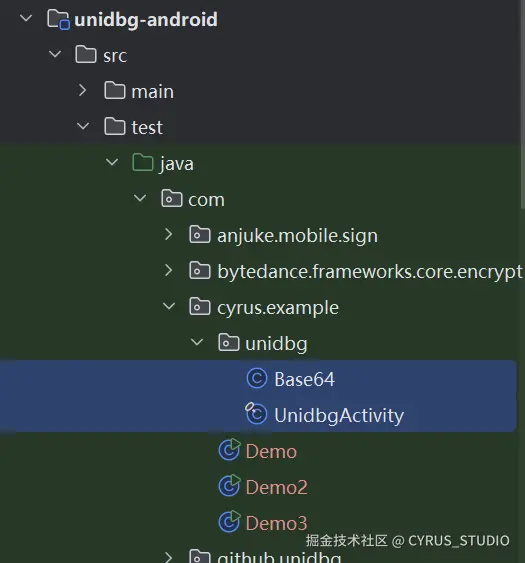
Task: Collapse the cyrus.example package chevron
Action: 169,306
